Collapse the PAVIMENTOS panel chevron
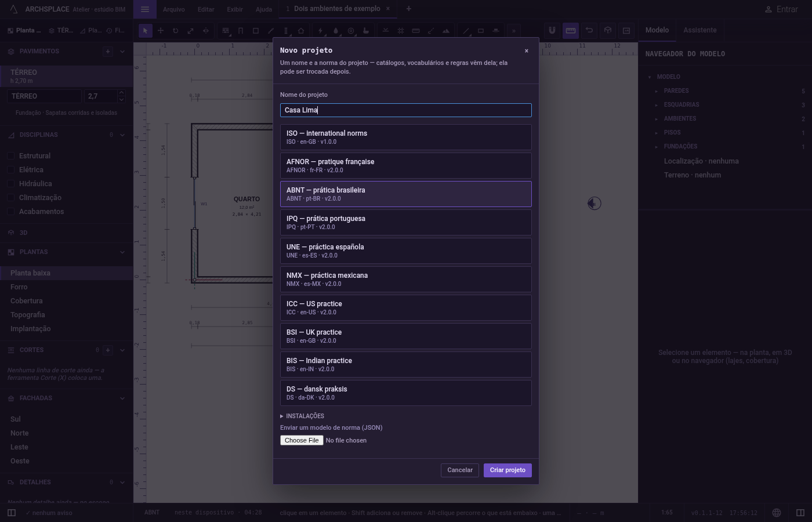The height and width of the screenshot is (522, 812). coord(122,52)
